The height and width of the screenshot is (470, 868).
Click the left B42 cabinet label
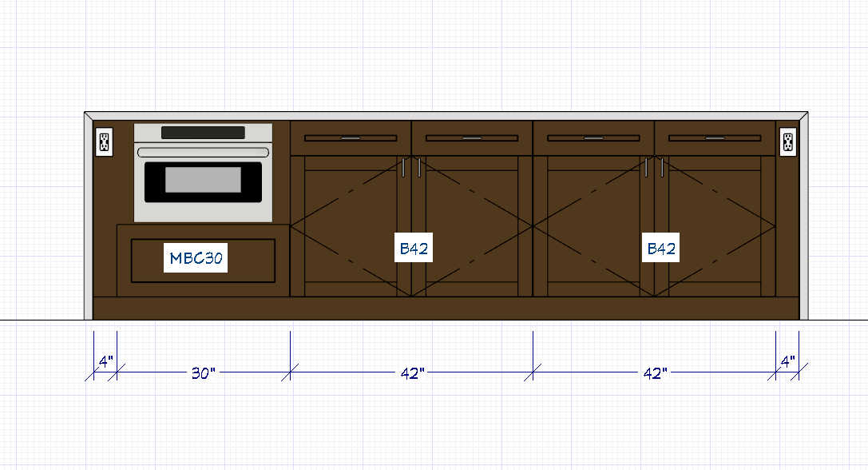414,248
